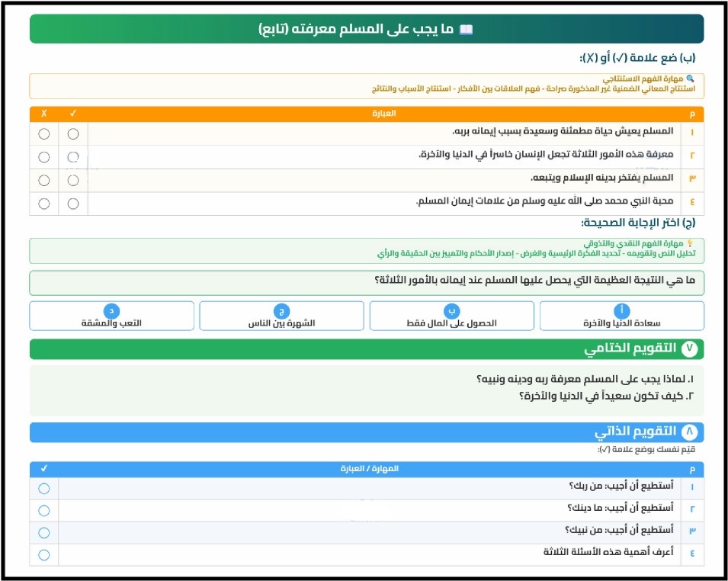Choose answer أ سعادة الدنيا والآخرة

[x=622, y=316]
